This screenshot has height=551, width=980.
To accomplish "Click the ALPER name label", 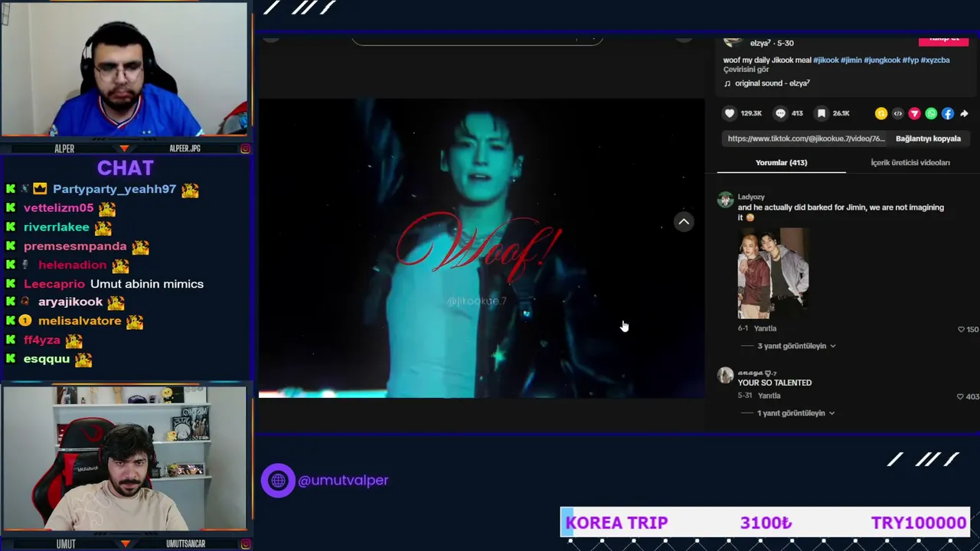I will coord(65,148).
